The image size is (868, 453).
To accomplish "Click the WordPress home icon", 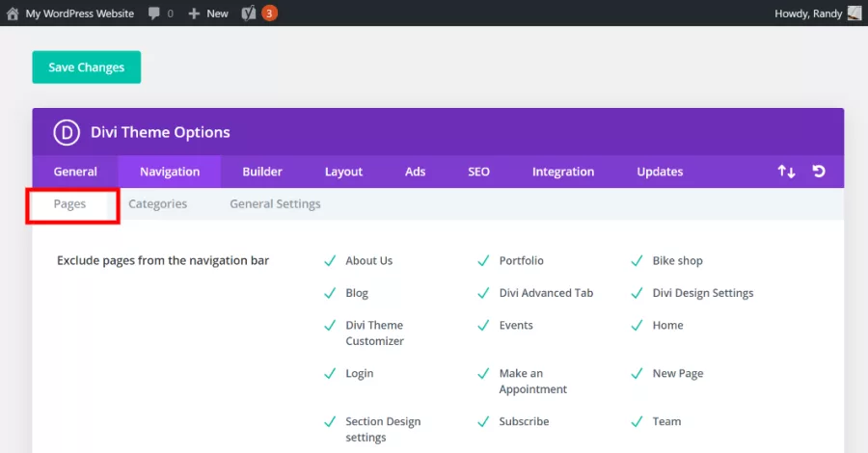I will [13, 13].
